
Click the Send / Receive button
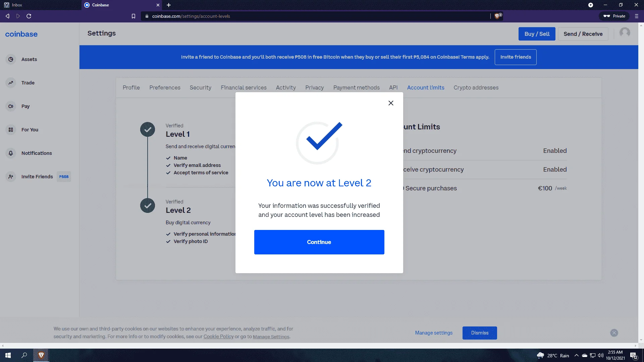[x=583, y=34]
